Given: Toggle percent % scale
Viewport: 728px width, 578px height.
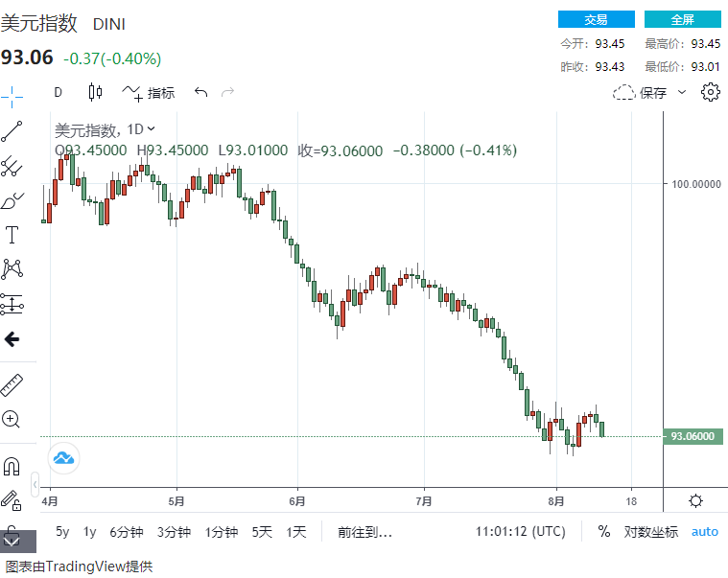Looking at the screenshot, I should (604, 531).
